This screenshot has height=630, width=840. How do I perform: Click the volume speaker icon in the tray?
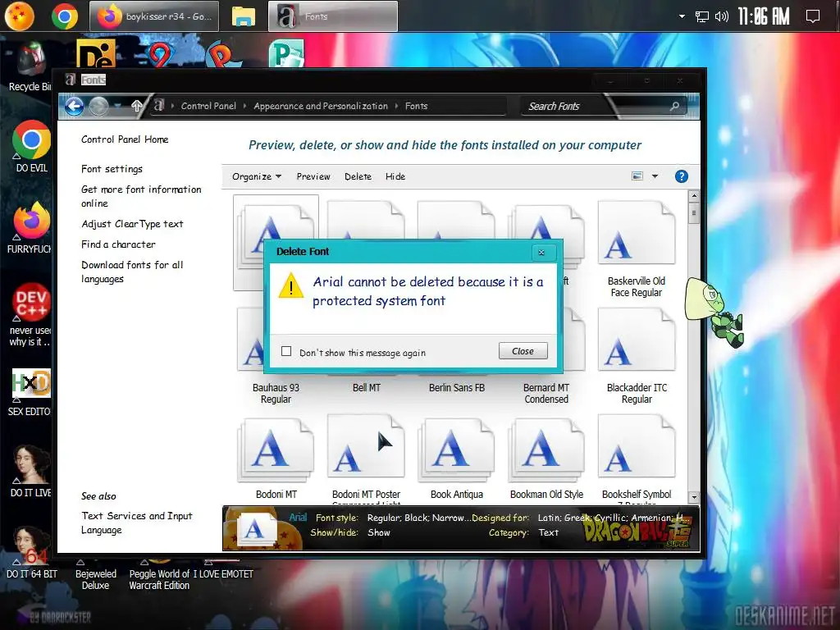pyautogui.click(x=722, y=16)
